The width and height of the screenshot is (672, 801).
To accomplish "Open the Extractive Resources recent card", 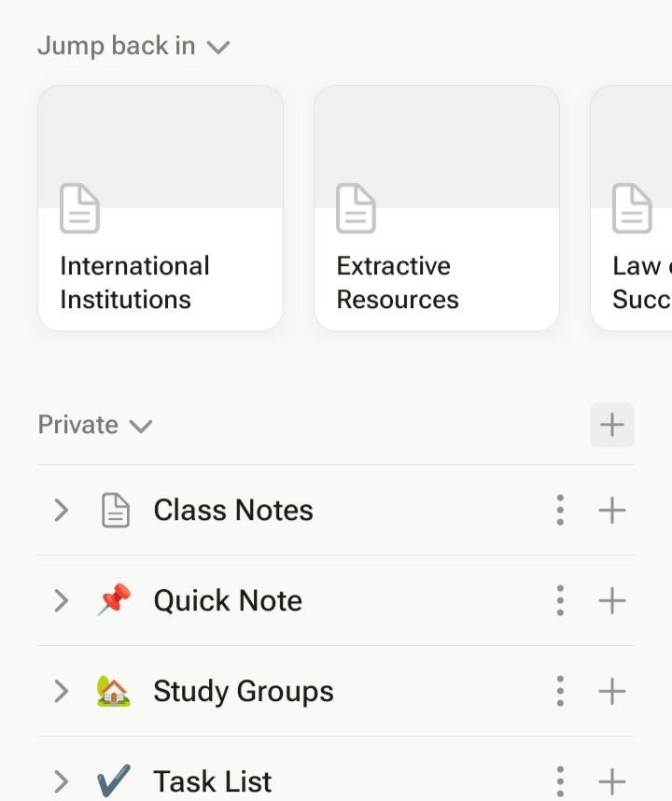I will pyautogui.click(x=437, y=208).
